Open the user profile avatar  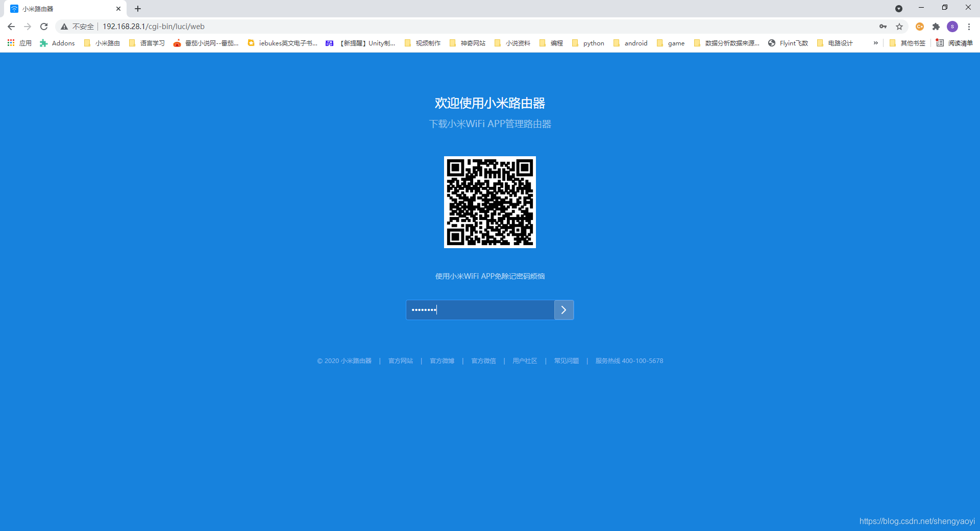(952, 27)
